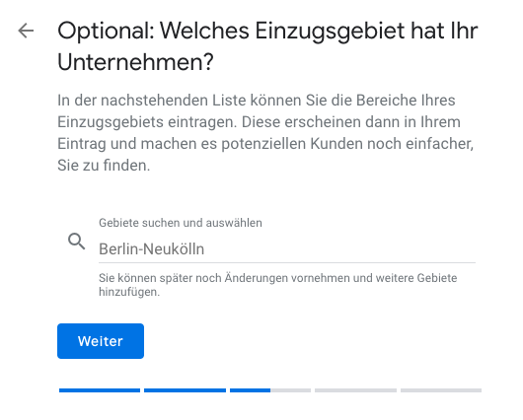Click the word Unternehmen? in the heading
The image size is (523, 420).
tap(135, 62)
